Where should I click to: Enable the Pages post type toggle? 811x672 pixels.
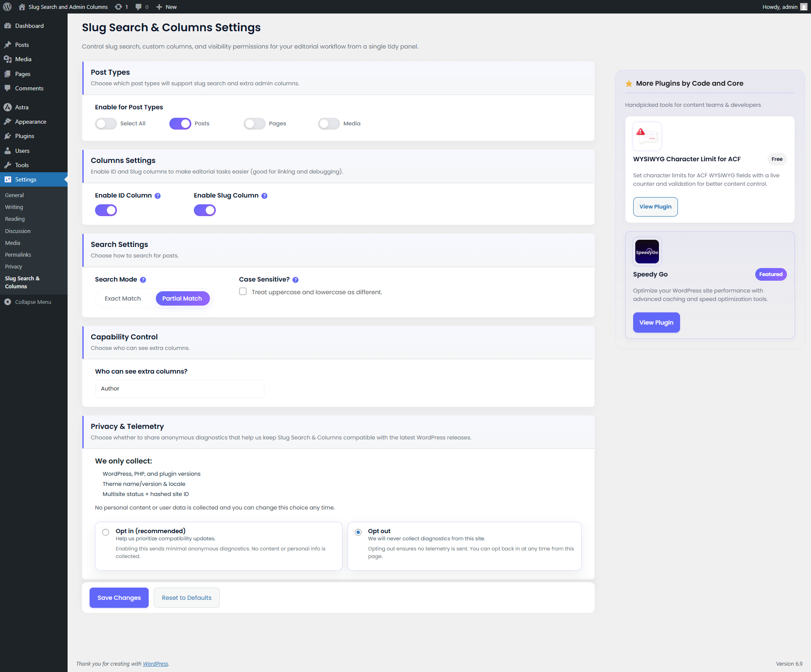tap(254, 123)
